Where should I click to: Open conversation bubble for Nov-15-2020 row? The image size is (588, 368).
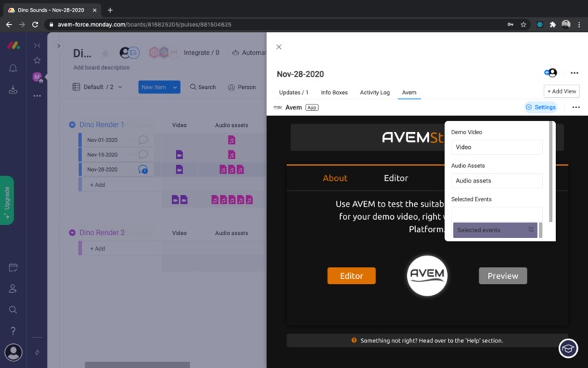143,154
